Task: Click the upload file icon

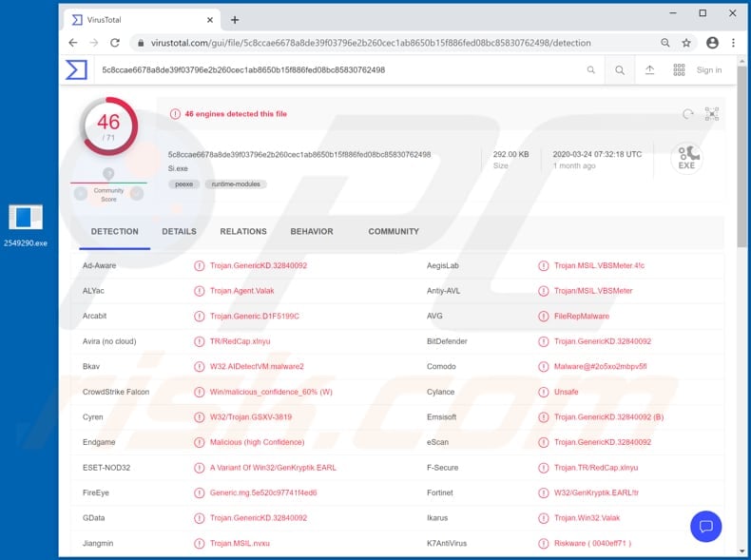Action: tap(649, 70)
